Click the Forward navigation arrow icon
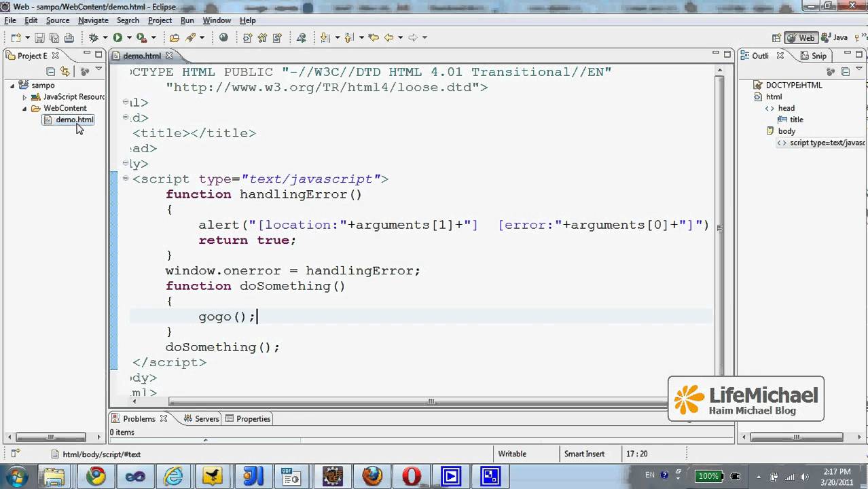868x489 pixels. [x=413, y=38]
